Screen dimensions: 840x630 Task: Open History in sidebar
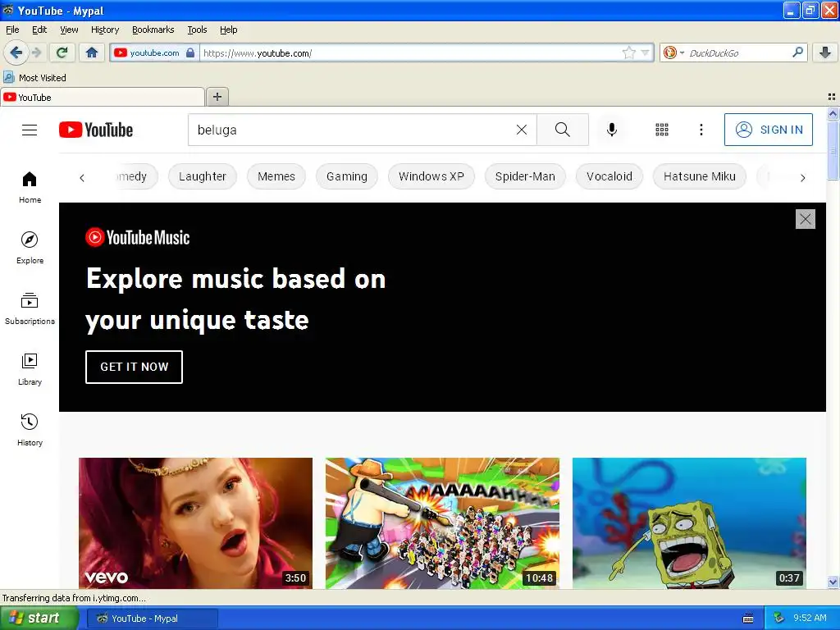(30, 430)
